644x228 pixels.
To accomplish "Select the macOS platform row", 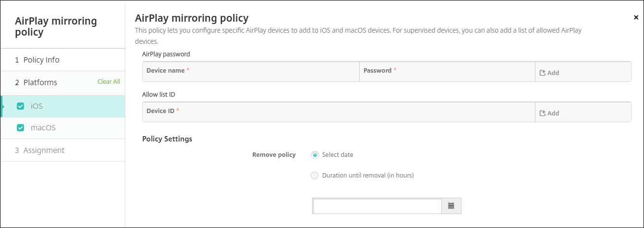I will (x=67, y=128).
